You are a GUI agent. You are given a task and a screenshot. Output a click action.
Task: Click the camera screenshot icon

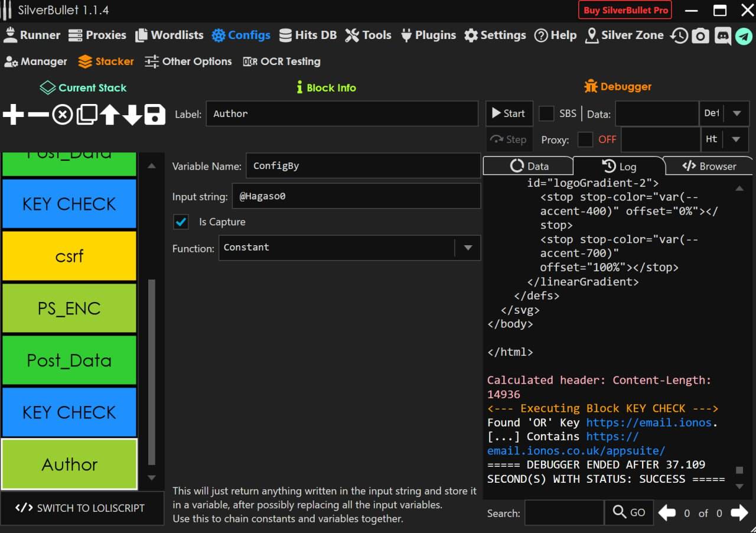(700, 36)
